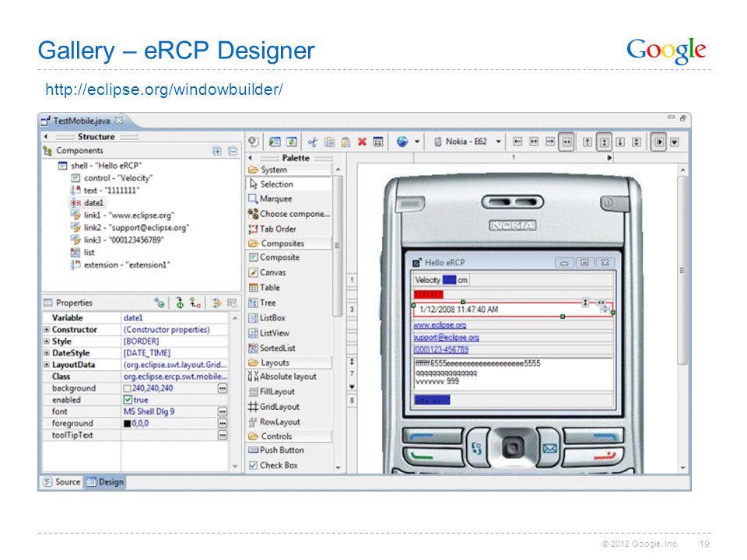Click the horizontal center alignment icon
The width and height of the screenshot is (747, 560).
(x=534, y=142)
